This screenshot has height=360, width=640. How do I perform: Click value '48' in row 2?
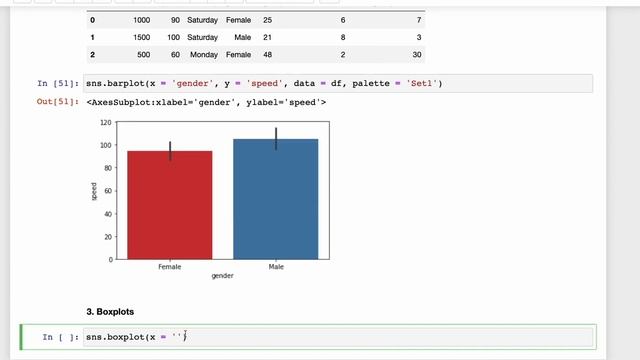tap(267, 55)
